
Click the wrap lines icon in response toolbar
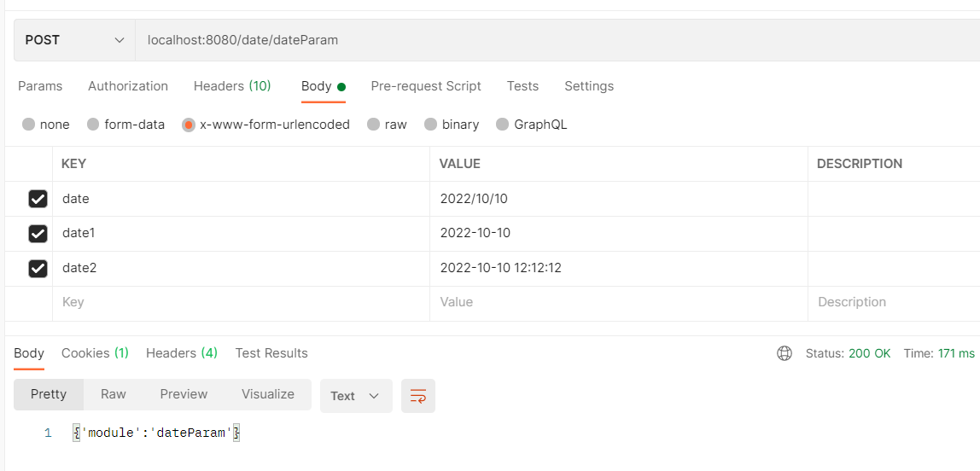418,396
